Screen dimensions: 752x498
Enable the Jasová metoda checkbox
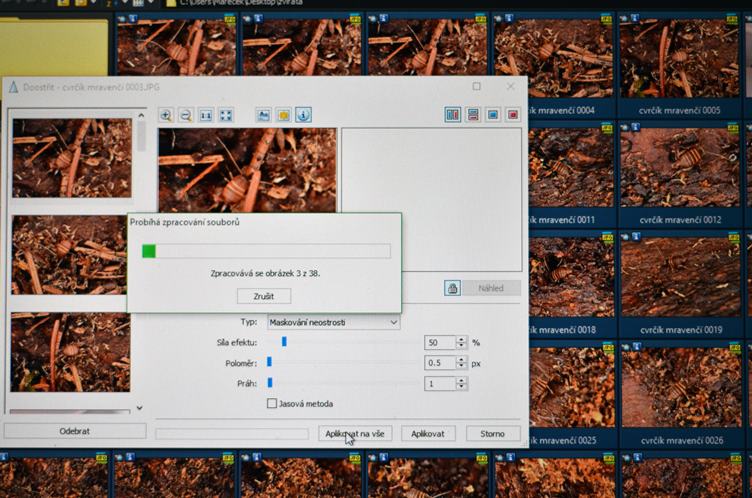(x=271, y=403)
